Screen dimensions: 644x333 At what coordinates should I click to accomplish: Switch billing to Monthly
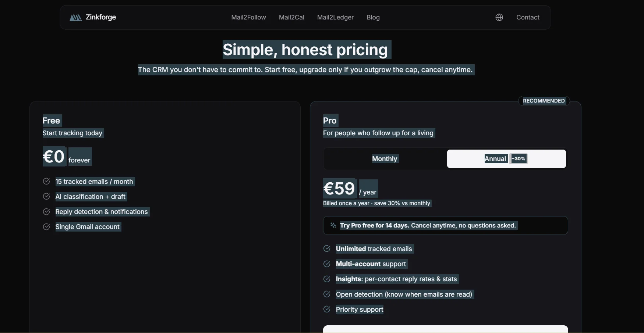(x=385, y=159)
